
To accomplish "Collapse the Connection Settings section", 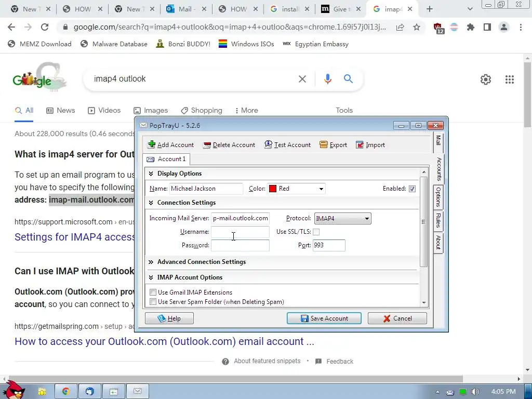I will [151, 203].
